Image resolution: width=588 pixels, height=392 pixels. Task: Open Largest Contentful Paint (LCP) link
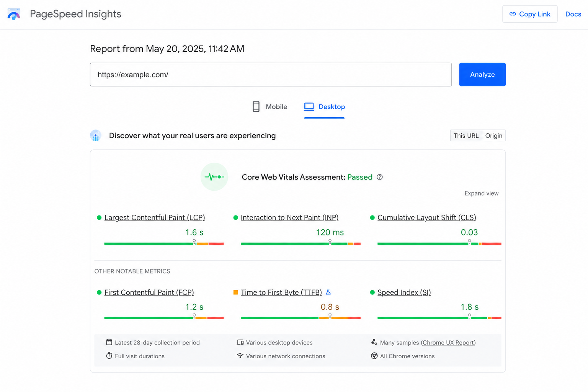(x=155, y=217)
